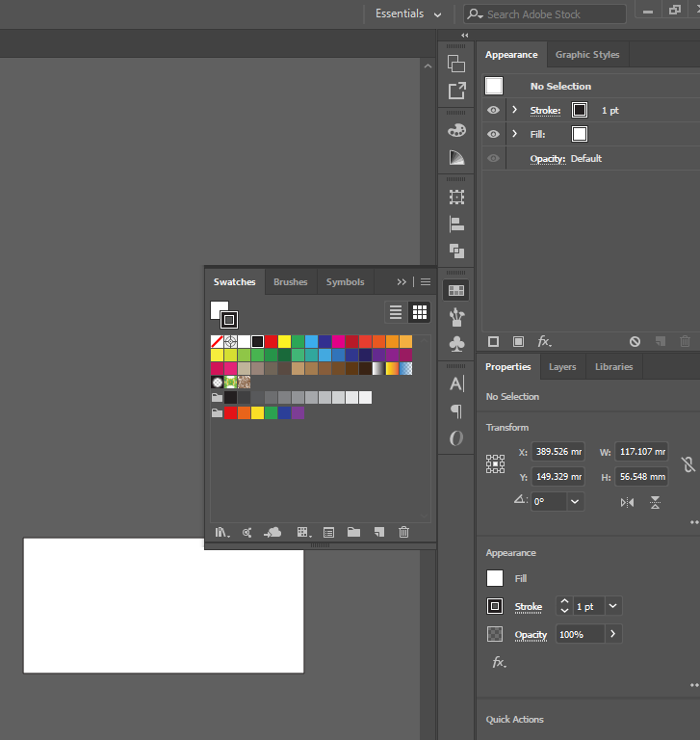The width and height of the screenshot is (700, 740).
Task: Click fx button in Properties panel
Action: [500, 662]
